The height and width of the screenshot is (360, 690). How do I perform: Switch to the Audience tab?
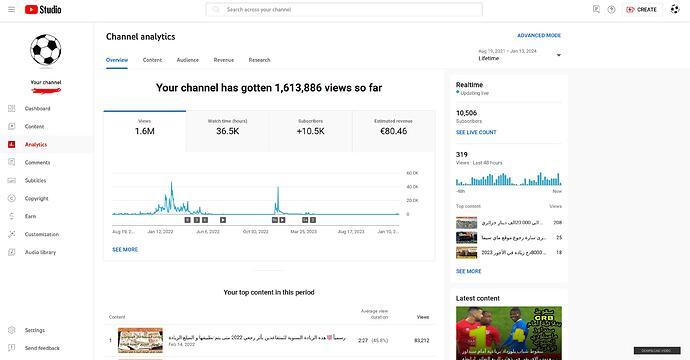(x=187, y=60)
